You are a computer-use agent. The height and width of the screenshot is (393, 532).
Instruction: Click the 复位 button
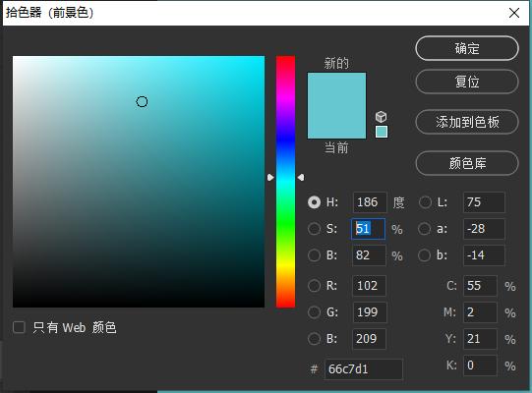[x=467, y=82]
